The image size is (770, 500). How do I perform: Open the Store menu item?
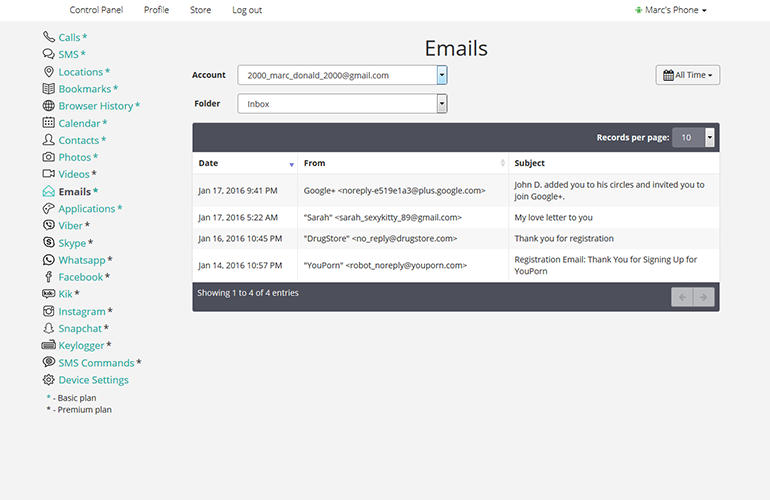click(x=200, y=10)
